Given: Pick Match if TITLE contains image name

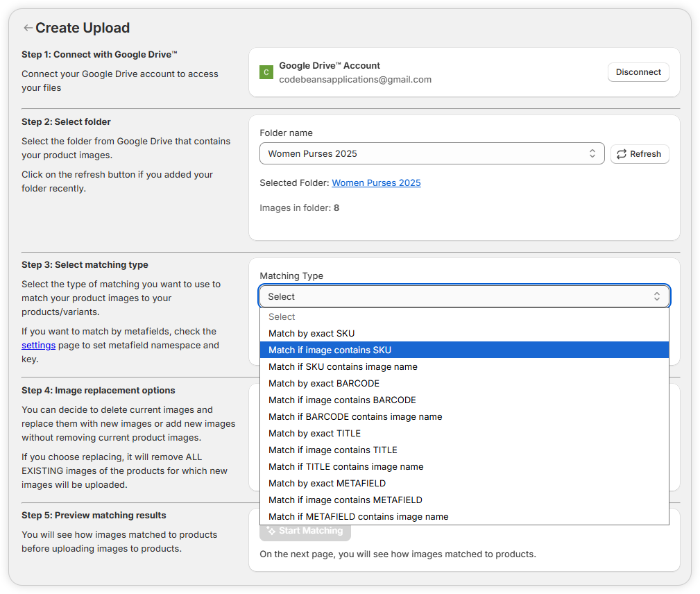Looking at the screenshot, I should [345, 466].
